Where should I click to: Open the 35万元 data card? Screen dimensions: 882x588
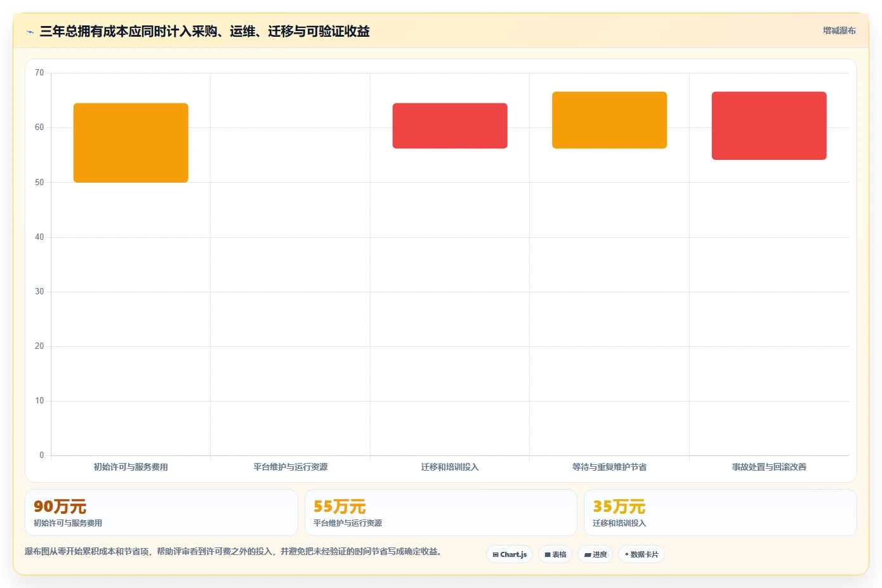(x=720, y=513)
